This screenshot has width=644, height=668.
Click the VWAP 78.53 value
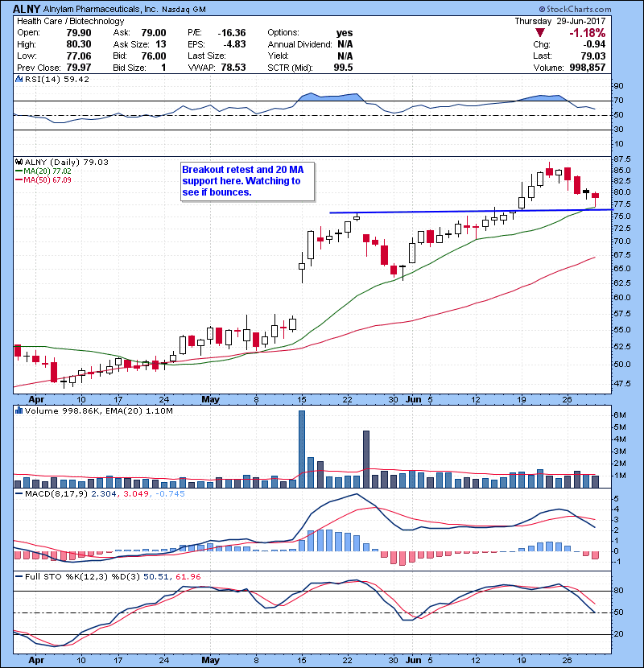[233, 68]
